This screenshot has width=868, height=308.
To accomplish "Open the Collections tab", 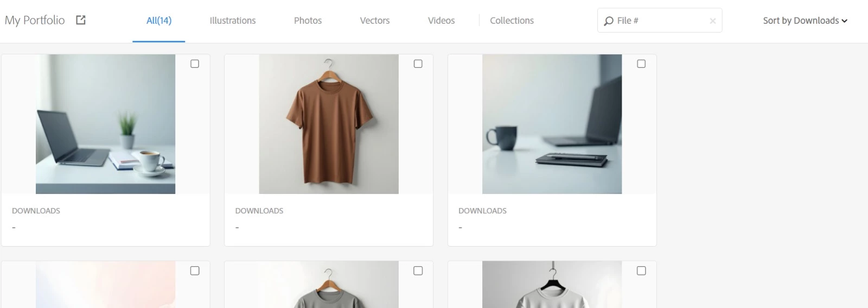I will click(x=512, y=21).
